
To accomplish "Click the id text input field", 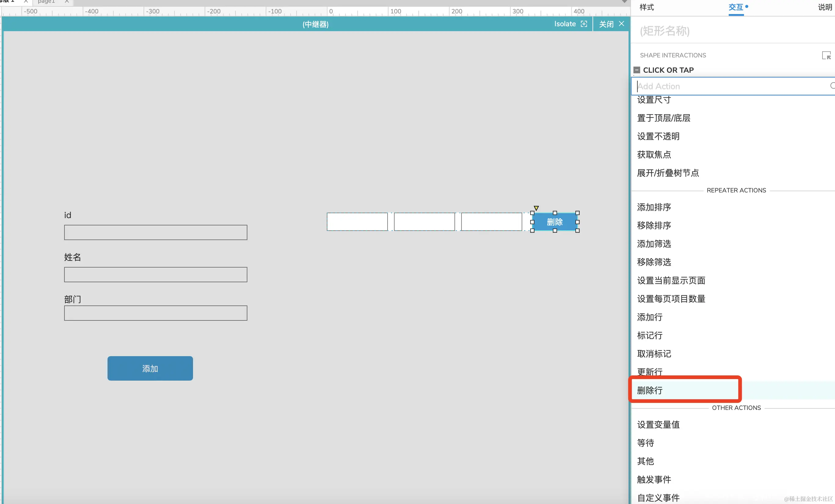I will click(155, 232).
